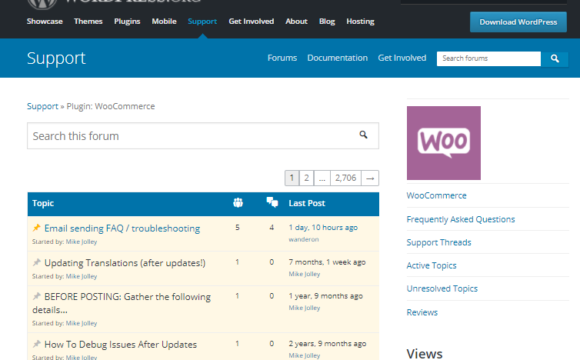
Task: Click Mike Jolley under 1 year, 9 months ago
Action: (304, 308)
